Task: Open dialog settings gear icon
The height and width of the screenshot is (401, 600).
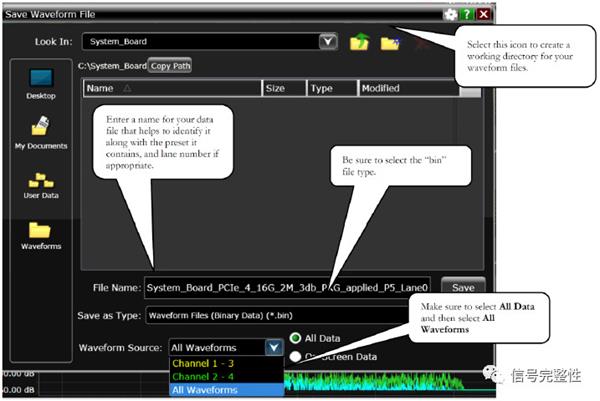Action: 450,15
